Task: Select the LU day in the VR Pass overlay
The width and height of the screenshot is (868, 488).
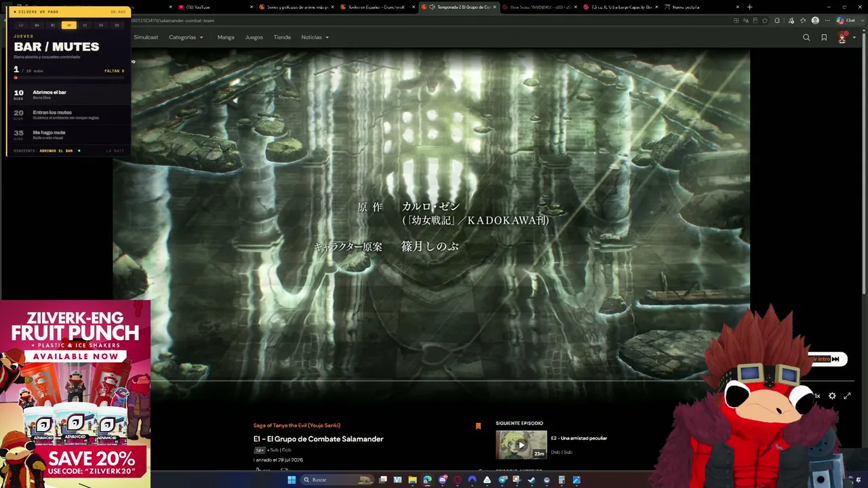Action: point(21,25)
